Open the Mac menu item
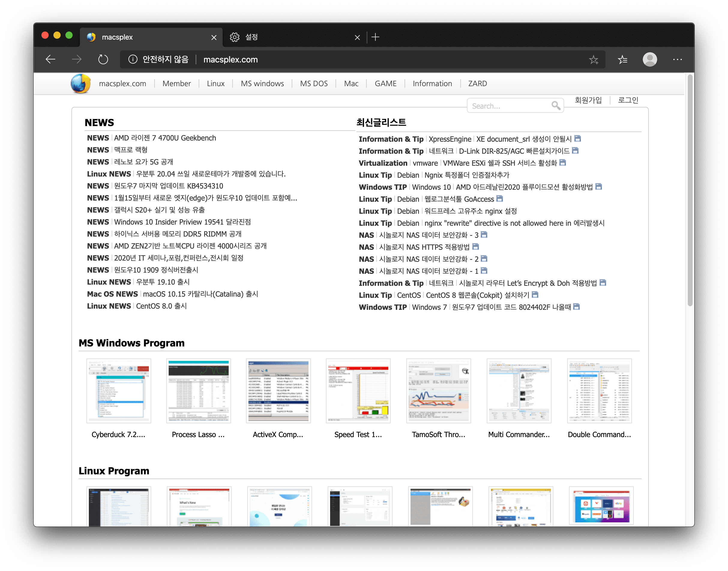The image size is (728, 571). point(351,83)
